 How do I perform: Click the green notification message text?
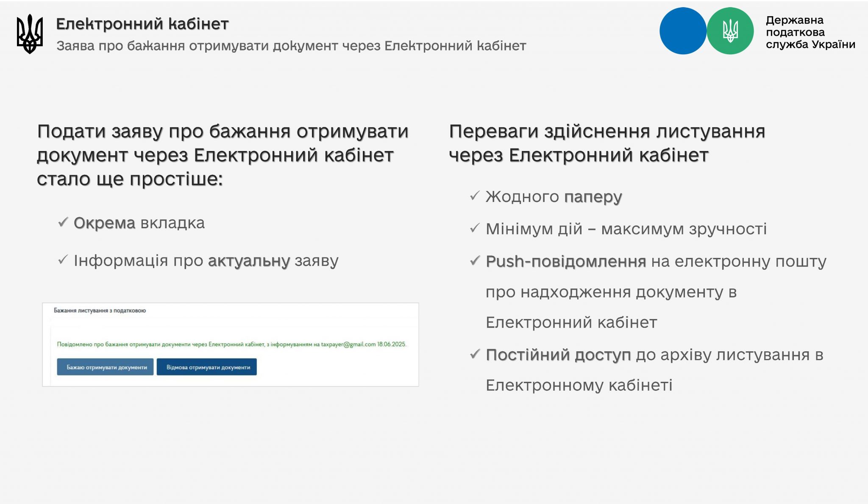231,344
